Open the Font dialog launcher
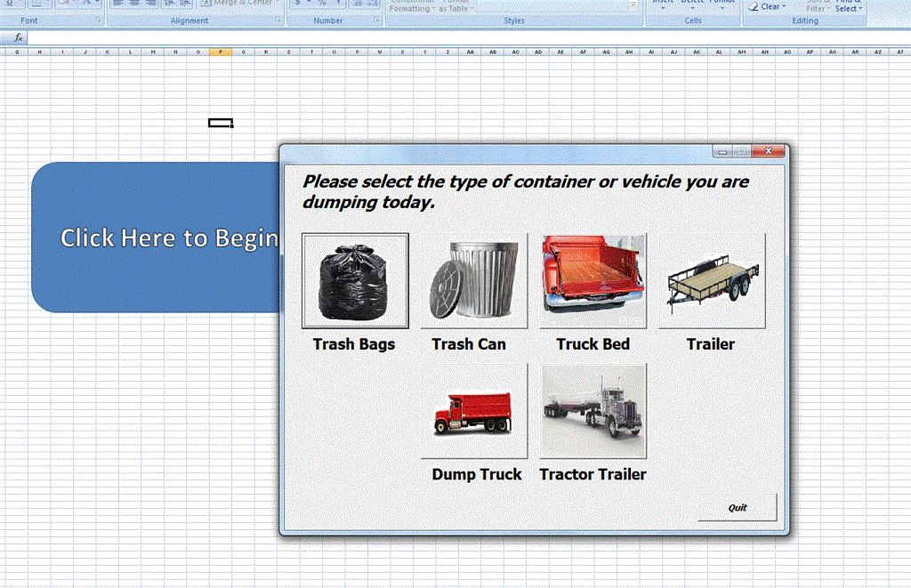 click(x=98, y=20)
